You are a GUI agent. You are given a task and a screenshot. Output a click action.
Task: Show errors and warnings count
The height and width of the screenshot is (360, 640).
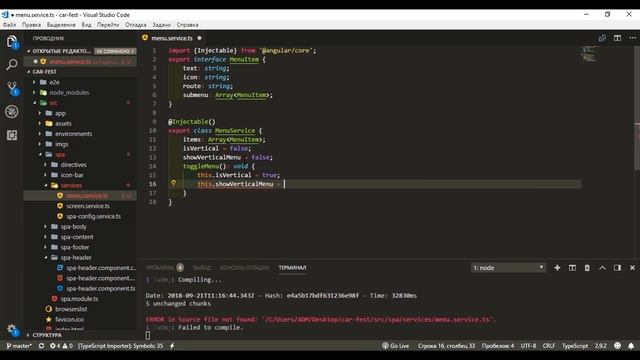[61, 346]
